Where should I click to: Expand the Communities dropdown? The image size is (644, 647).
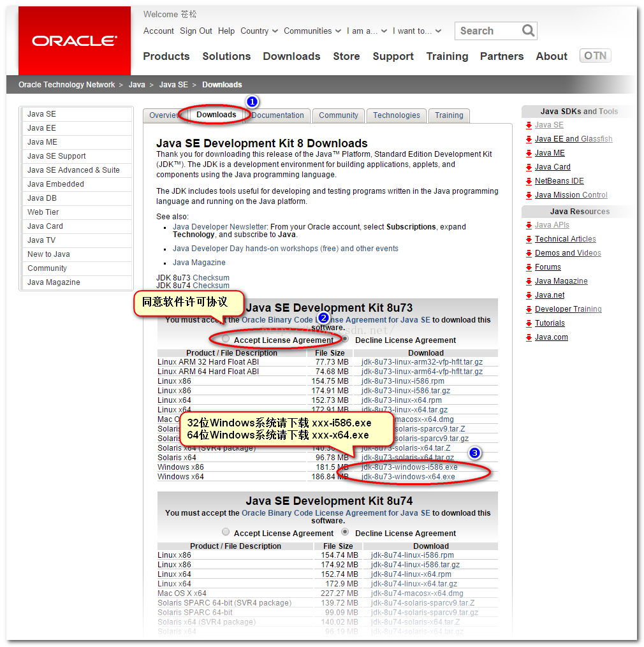(x=312, y=31)
